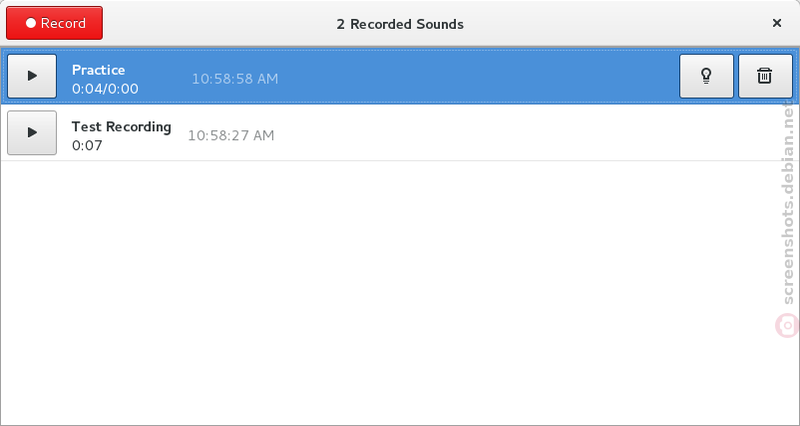The height and width of the screenshot is (426, 800).
Task: Open info for Practice via lightbulb icon
Action: coord(706,76)
